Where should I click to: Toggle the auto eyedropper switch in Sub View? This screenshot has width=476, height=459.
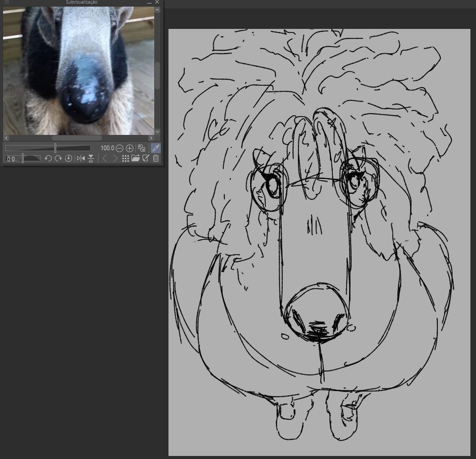click(156, 148)
